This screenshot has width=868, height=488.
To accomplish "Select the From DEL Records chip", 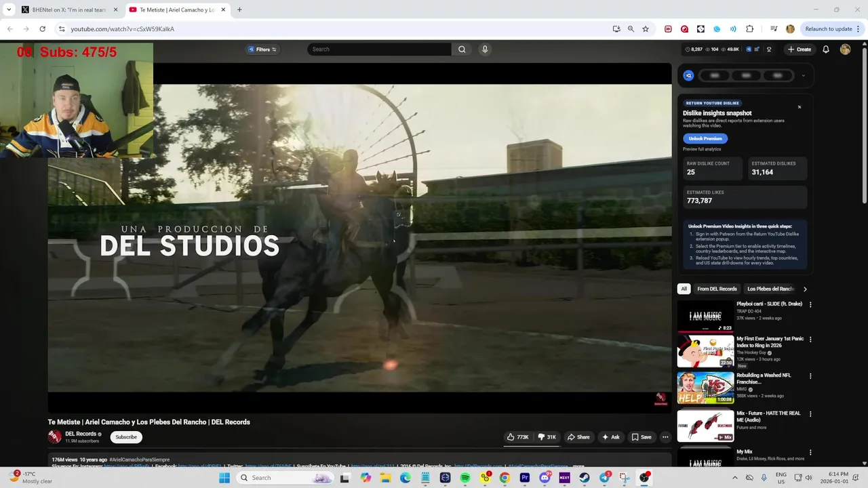I will tap(717, 289).
